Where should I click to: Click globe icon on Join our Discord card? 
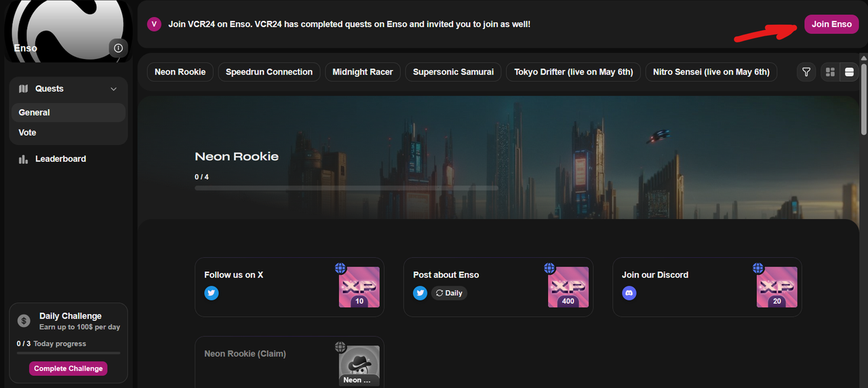tap(758, 269)
